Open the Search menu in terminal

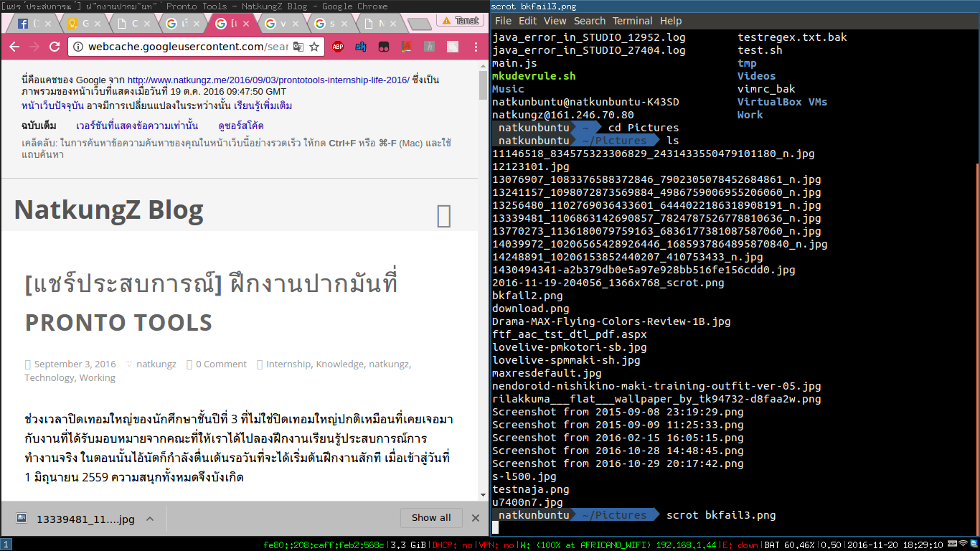point(589,21)
